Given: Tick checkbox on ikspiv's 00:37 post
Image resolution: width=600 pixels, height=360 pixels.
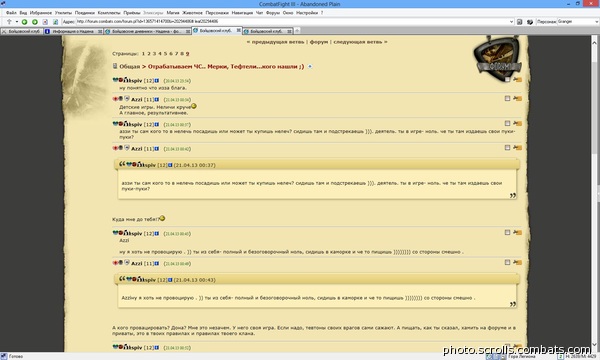Looking at the screenshot, I should click(507, 124).
